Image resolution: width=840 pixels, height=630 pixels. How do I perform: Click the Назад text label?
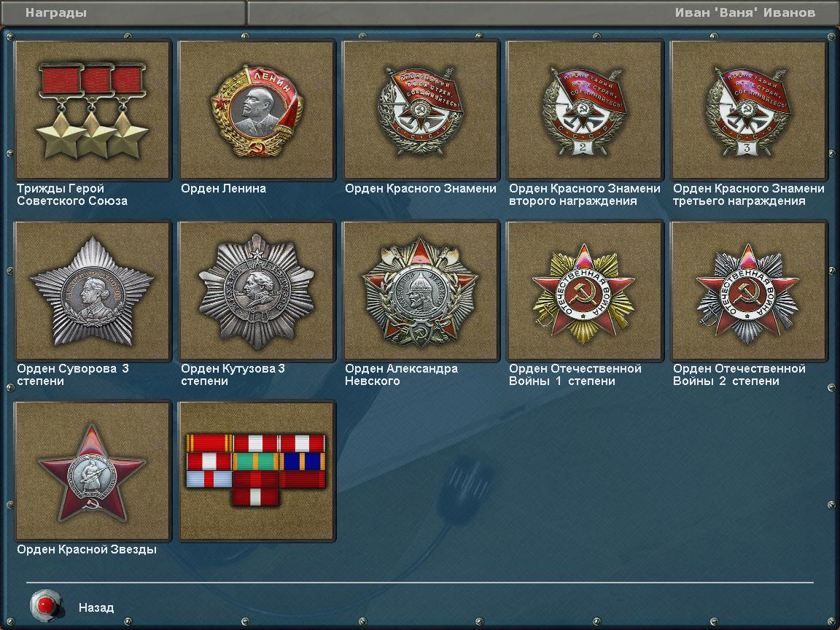tap(96, 607)
